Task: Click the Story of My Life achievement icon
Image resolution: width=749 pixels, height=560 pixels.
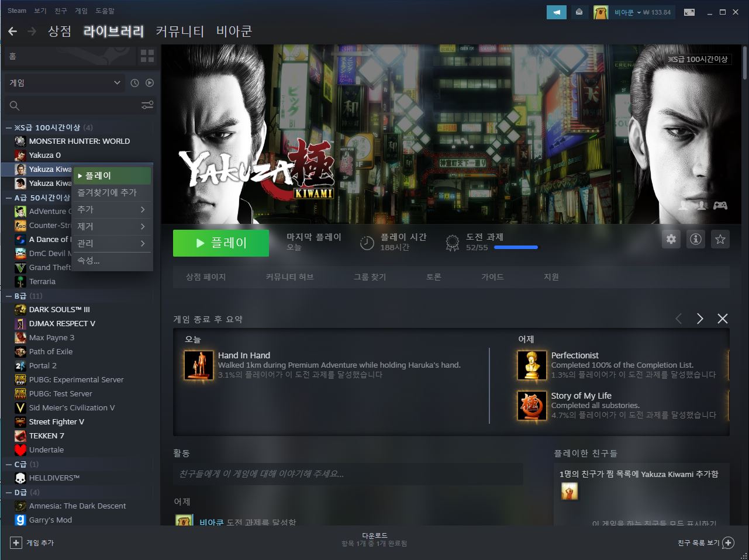Action: tap(532, 405)
